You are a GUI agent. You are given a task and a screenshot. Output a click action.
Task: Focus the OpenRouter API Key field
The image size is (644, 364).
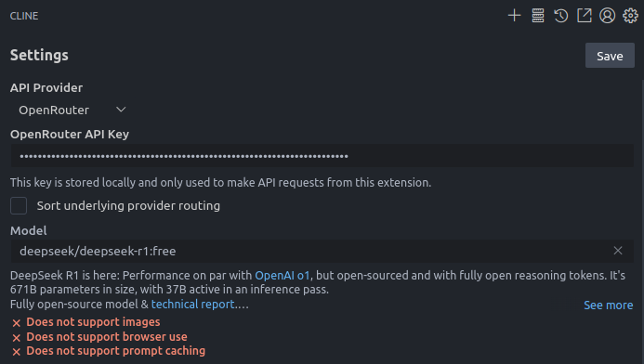pos(322,155)
